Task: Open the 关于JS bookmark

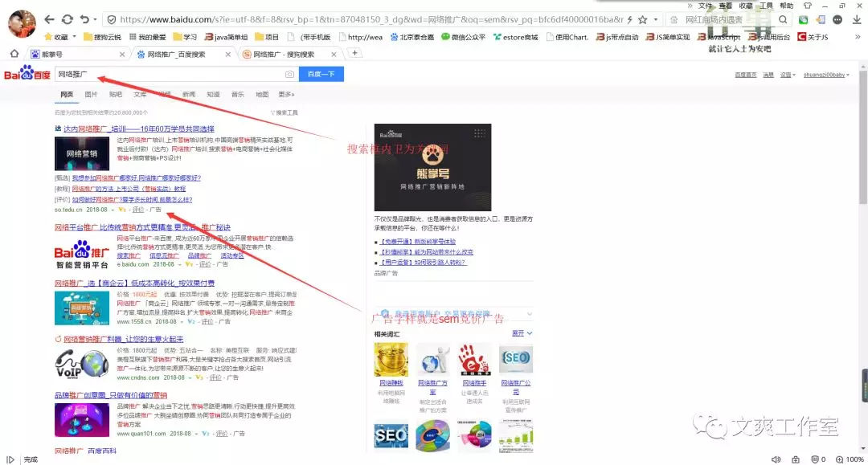Action: click(813, 37)
